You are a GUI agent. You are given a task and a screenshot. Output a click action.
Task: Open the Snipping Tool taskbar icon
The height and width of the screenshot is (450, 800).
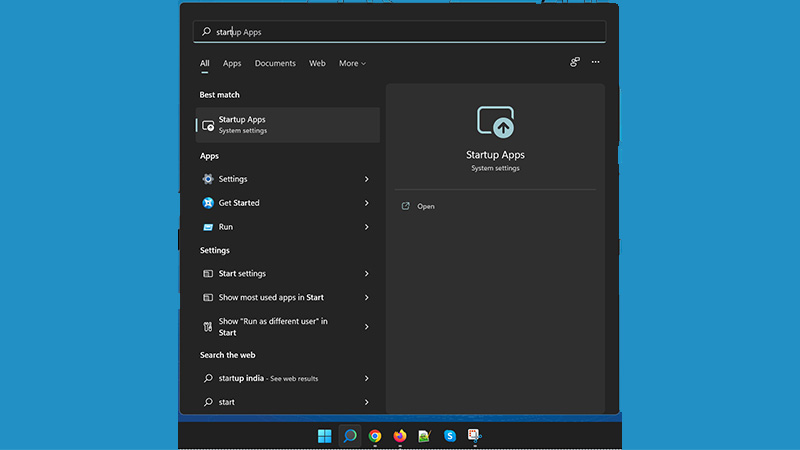474,435
